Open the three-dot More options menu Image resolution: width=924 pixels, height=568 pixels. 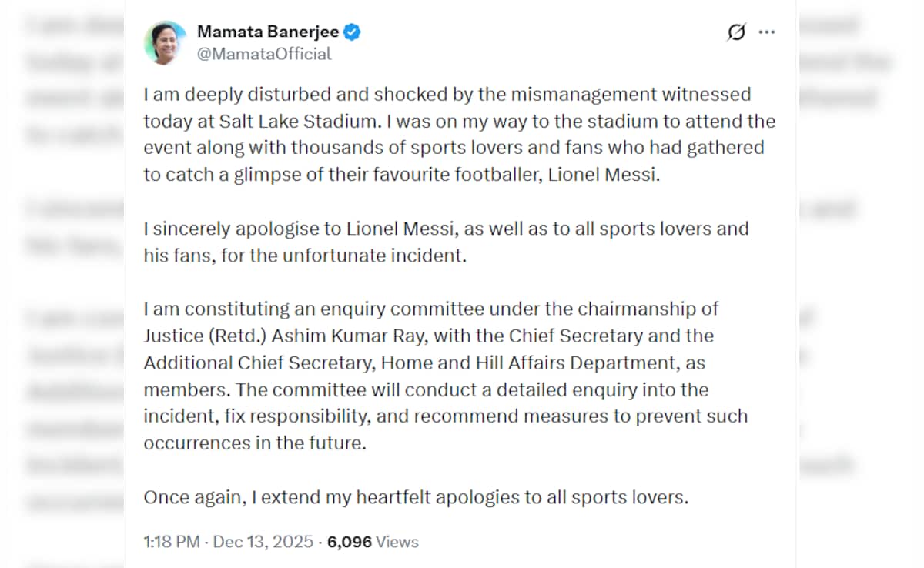pos(766,32)
